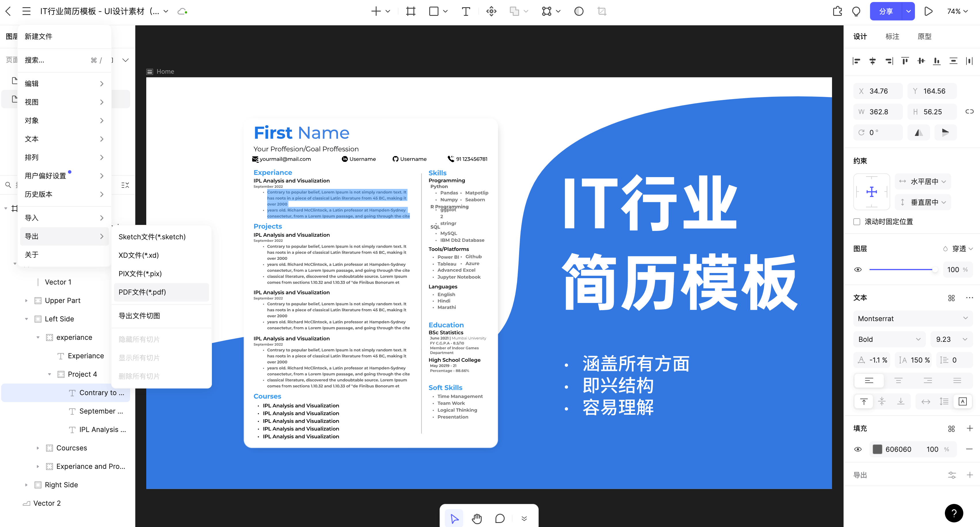
Task: Select the text tool in toolbar
Action: click(465, 11)
